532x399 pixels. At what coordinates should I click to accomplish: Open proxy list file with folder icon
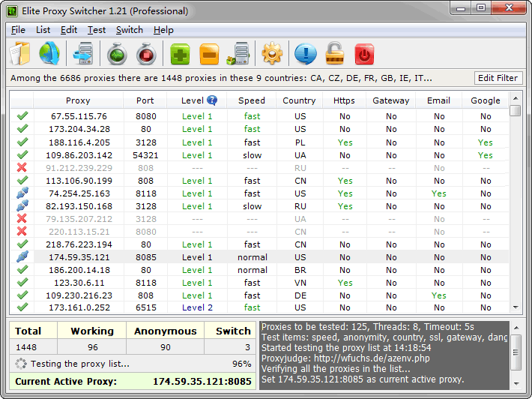pos(19,53)
